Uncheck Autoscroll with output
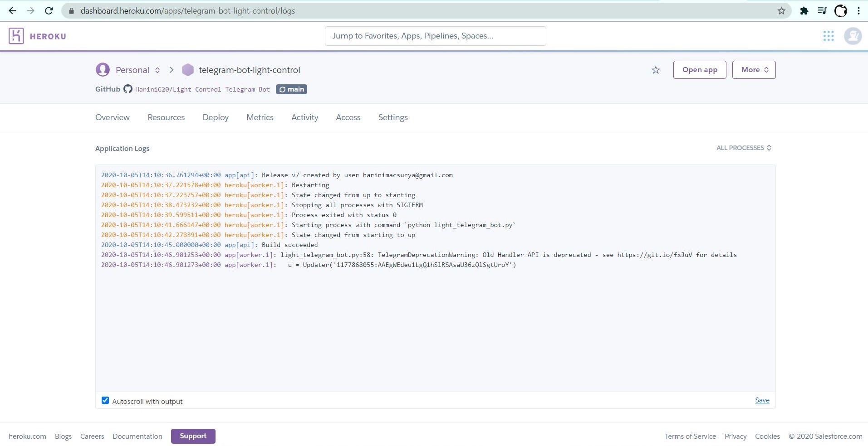 [104, 400]
